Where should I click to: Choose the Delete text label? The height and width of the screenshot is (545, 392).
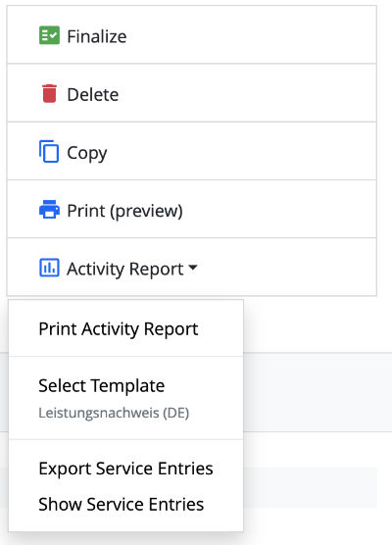point(93,94)
